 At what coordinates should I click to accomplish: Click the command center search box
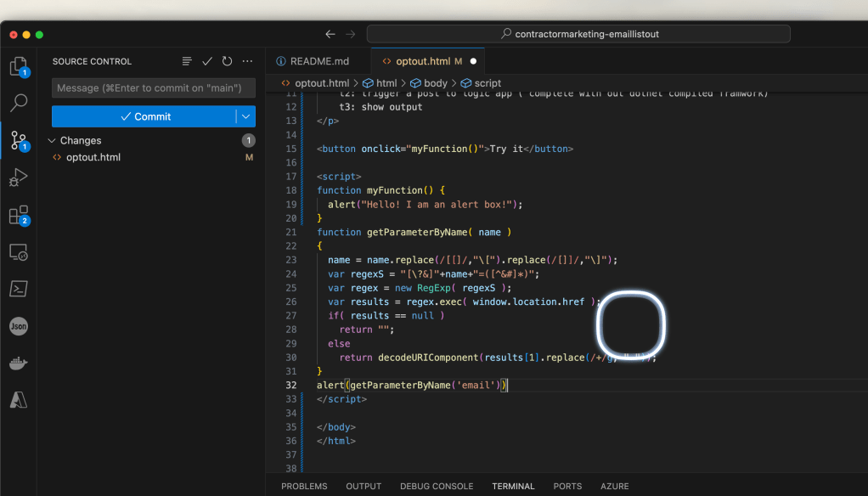[x=578, y=34]
